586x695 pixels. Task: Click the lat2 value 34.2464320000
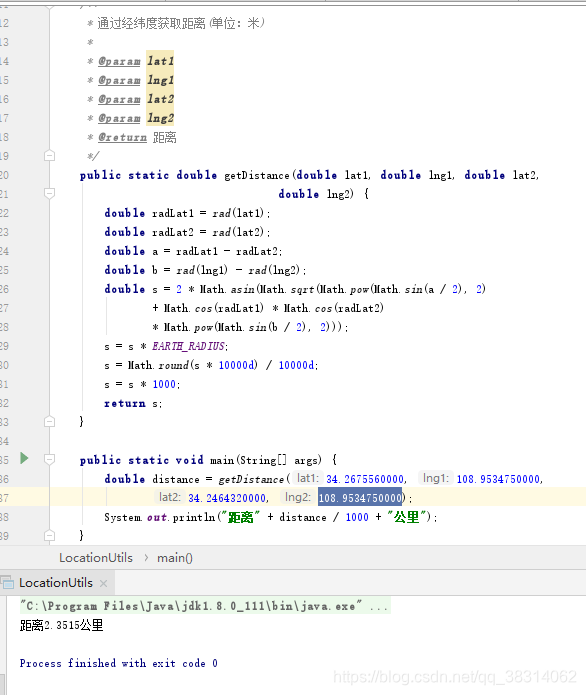[x=227, y=498]
